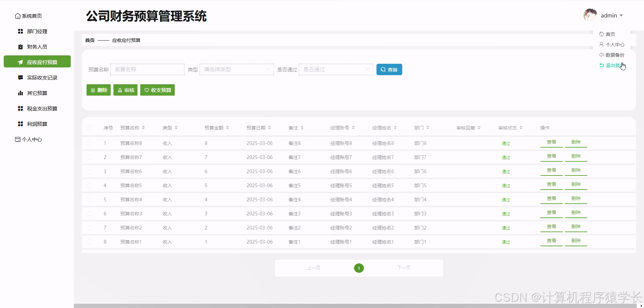
Task: Click the 利润预算 sidebar icon
Action: (x=20, y=124)
